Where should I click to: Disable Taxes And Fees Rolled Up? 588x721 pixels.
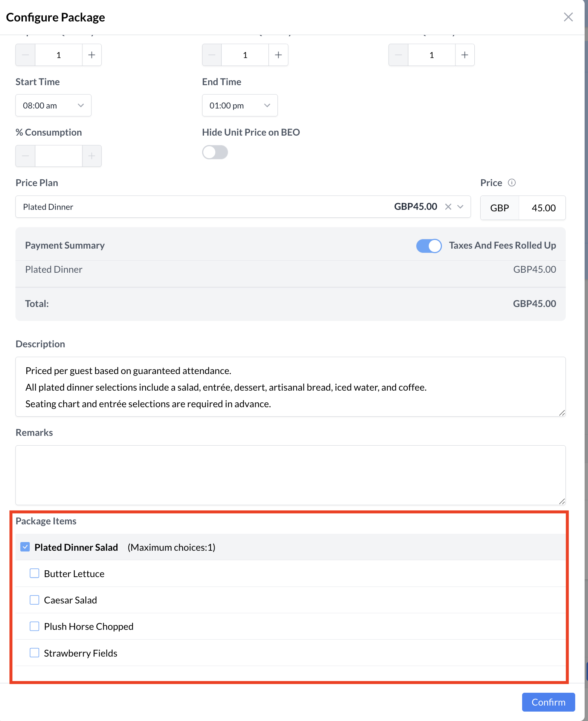pyautogui.click(x=429, y=246)
